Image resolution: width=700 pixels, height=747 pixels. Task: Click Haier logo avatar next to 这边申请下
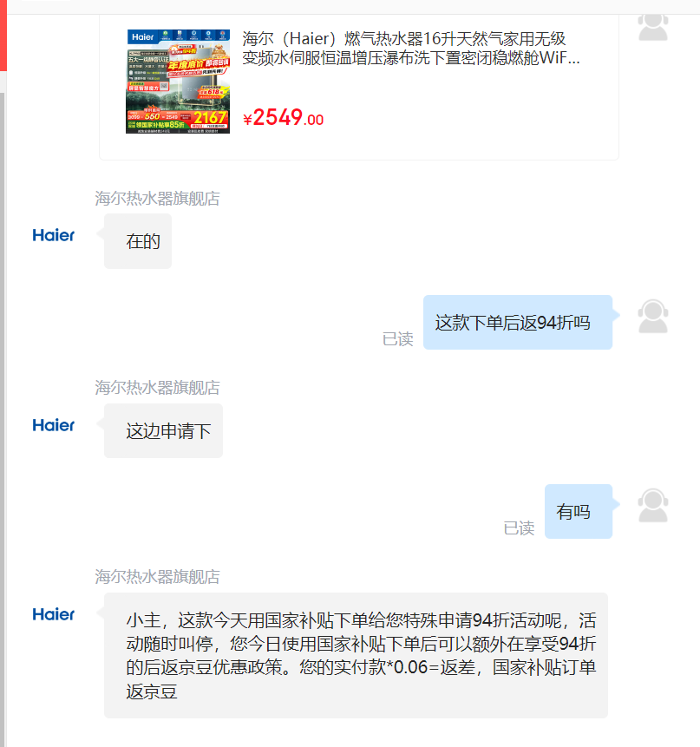[53, 425]
